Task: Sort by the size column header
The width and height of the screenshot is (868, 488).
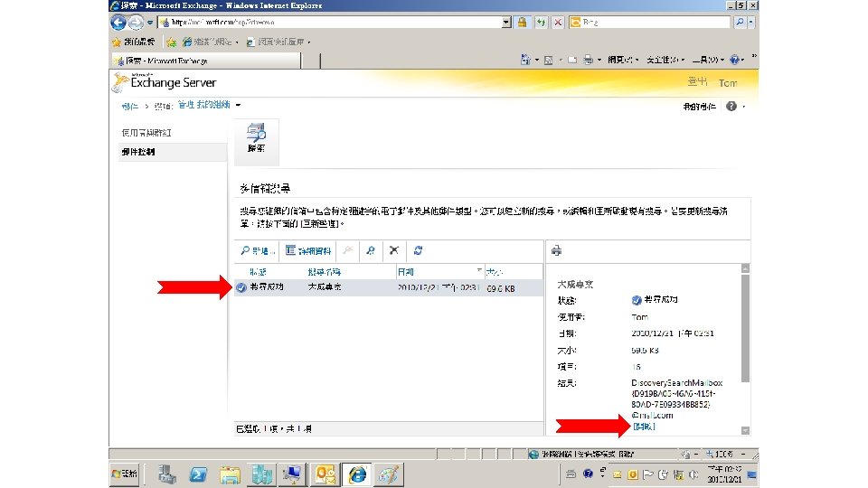Action: 494,272
